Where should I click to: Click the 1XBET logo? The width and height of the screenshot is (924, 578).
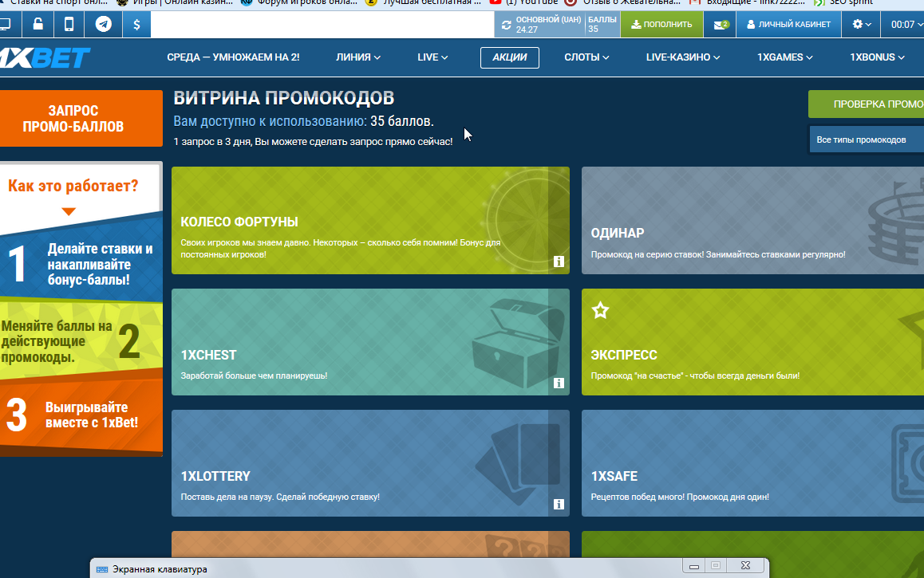(x=45, y=57)
